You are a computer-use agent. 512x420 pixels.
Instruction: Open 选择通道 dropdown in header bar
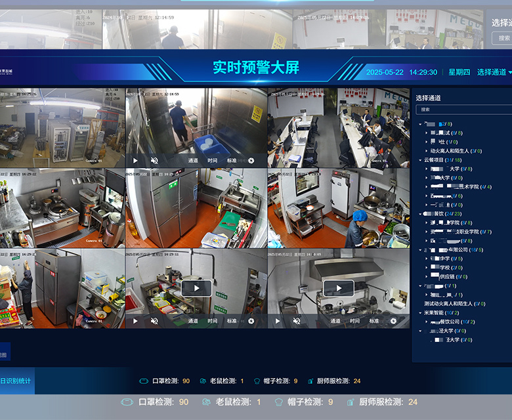[x=494, y=72]
